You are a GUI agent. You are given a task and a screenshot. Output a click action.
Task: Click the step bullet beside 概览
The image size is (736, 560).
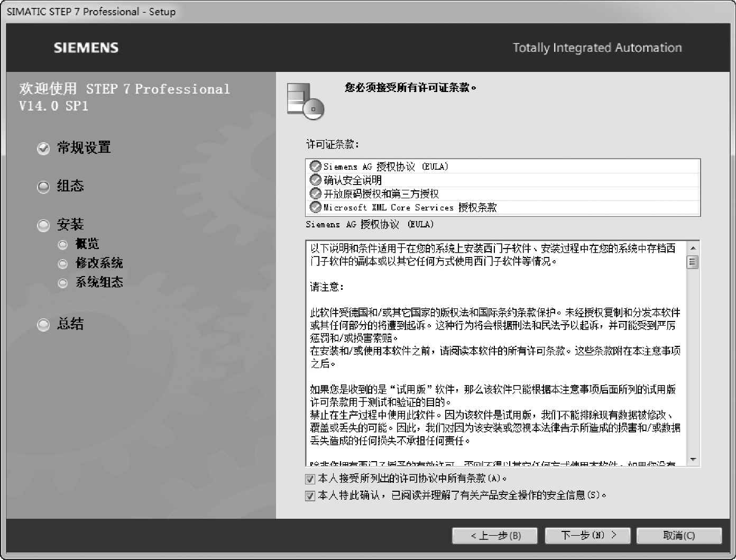pyautogui.click(x=63, y=244)
